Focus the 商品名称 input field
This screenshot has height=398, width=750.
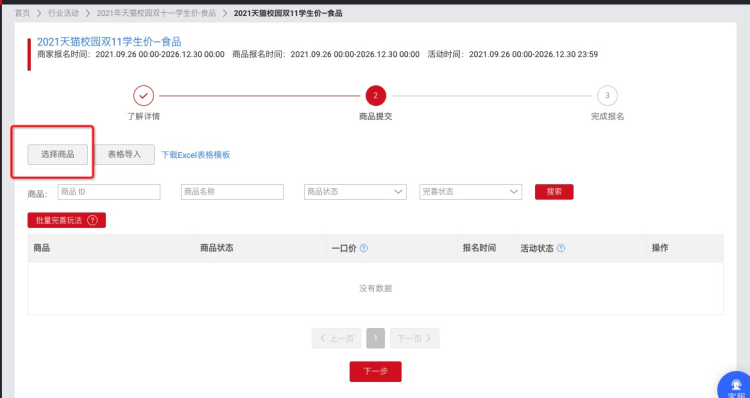(x=232, y=192)
